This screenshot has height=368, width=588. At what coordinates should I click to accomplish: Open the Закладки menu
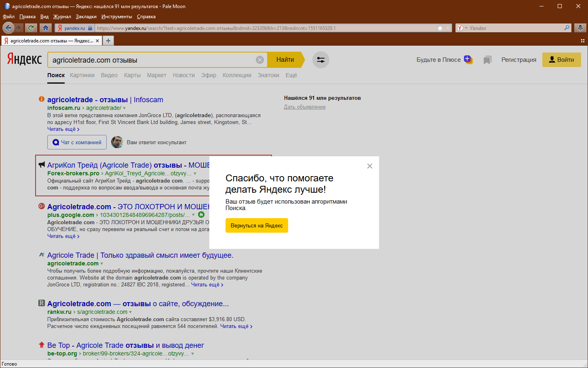tap(86, 17)
